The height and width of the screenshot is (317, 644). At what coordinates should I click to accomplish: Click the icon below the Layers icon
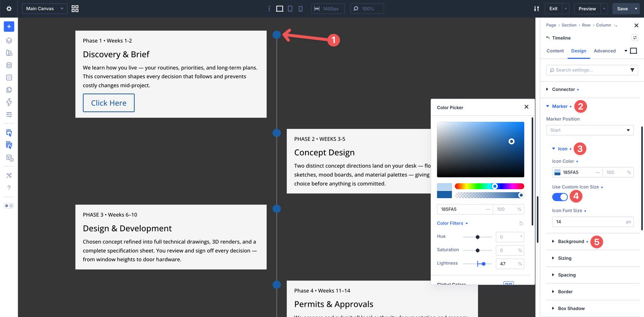(x=9, y=53)
